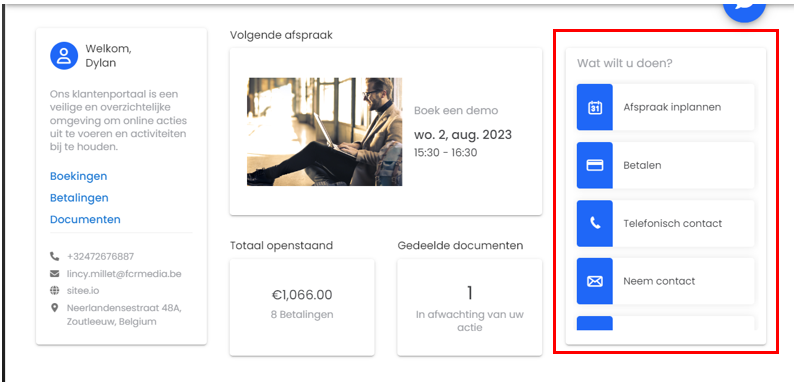Click the credit card icon for Betalen
The width and height of the screenshot is (801, 382).
click(595, 165)
